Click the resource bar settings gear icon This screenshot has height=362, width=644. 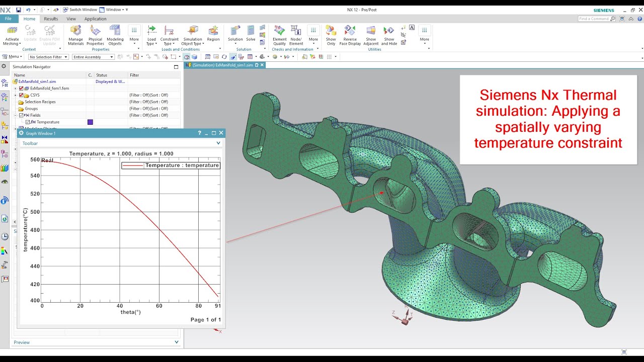pos(4,66)
